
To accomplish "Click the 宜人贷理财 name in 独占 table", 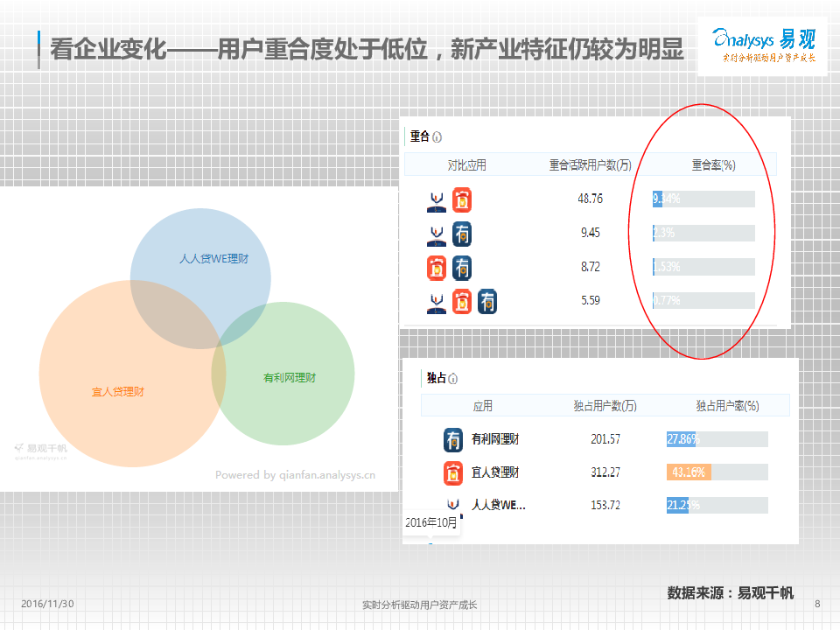I will pos(495,472).
